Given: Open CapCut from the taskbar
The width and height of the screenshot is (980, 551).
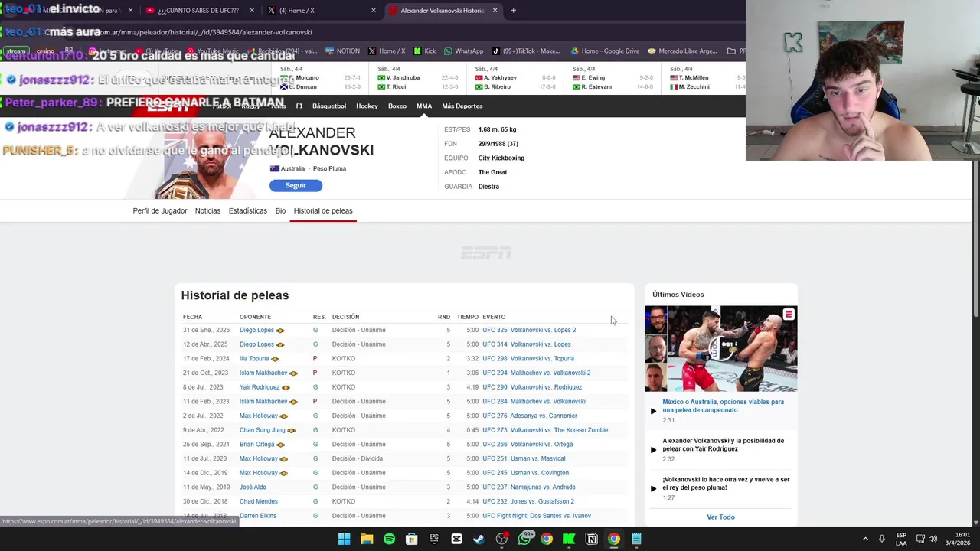Looking at the screenshot, I should click(456, 539).
